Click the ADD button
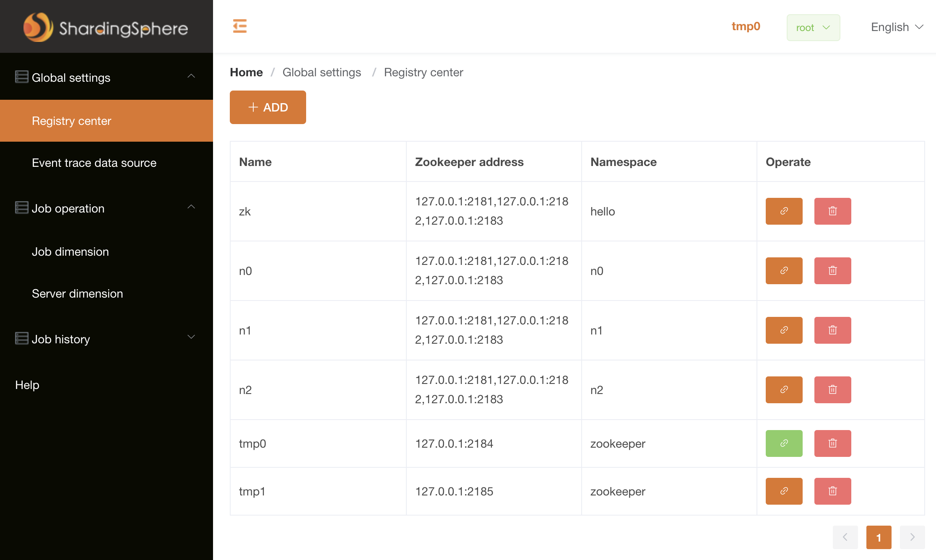This screenshot has width=936, height=560. coord(268,107)
